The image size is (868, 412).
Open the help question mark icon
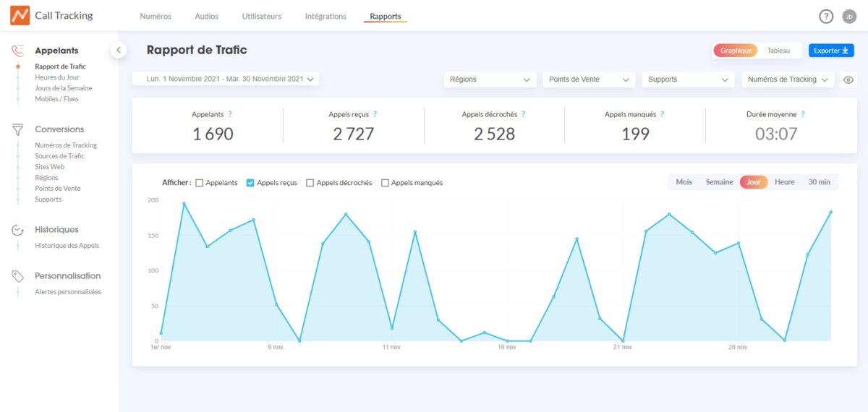click(826, 17)
